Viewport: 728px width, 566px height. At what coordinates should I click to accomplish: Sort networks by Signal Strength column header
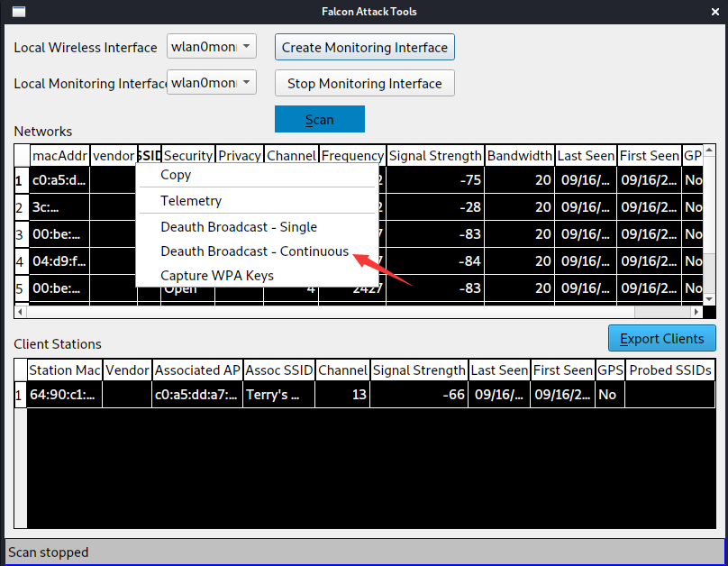click(x=435, y=156)
